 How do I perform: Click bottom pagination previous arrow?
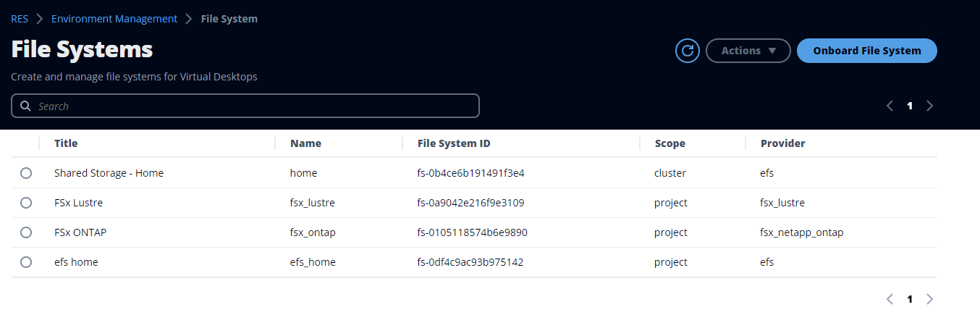pyautogui.click(x=890, y=299)
